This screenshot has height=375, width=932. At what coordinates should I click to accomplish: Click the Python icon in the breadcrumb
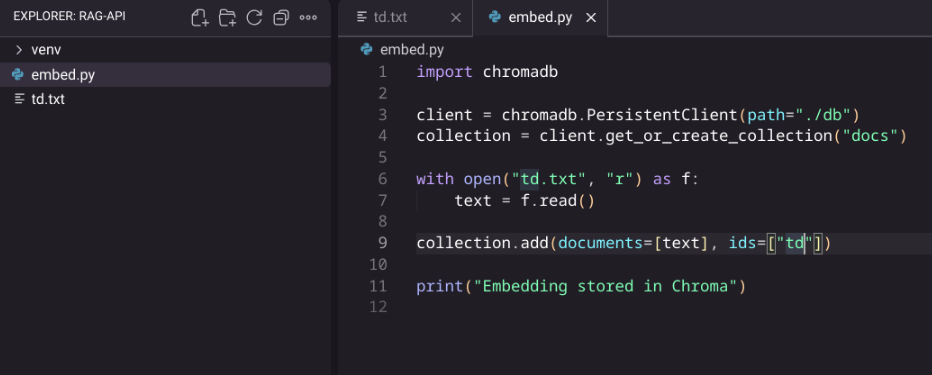(x=366, y=49)
